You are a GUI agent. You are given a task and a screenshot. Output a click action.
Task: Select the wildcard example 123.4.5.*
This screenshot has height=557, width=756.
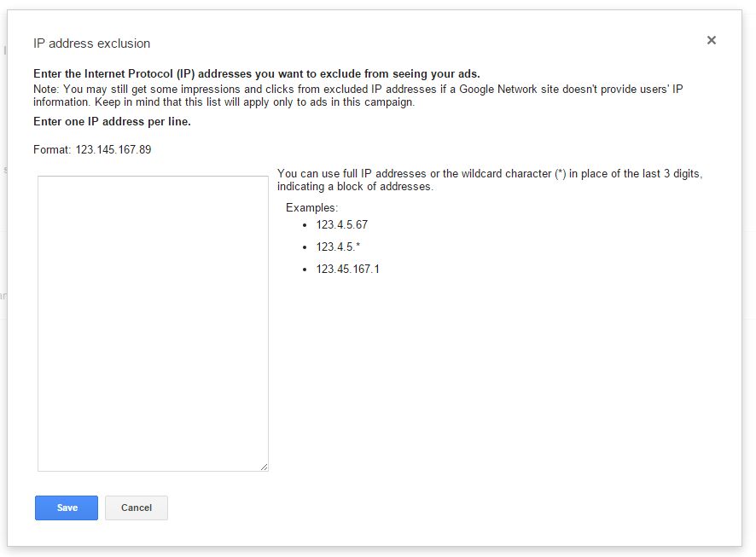click(x=338, y=247)
